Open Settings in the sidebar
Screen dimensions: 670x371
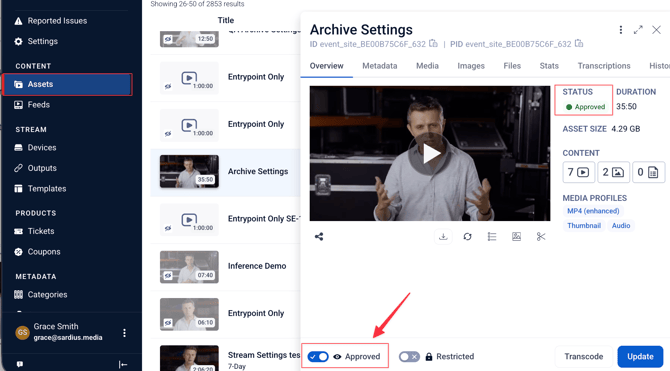click(x=36, y=41)
